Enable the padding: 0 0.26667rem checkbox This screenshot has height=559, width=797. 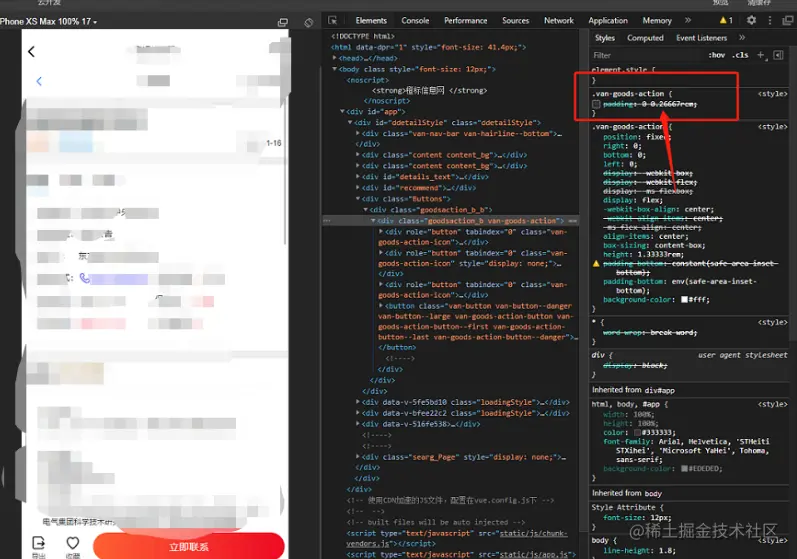596,104
